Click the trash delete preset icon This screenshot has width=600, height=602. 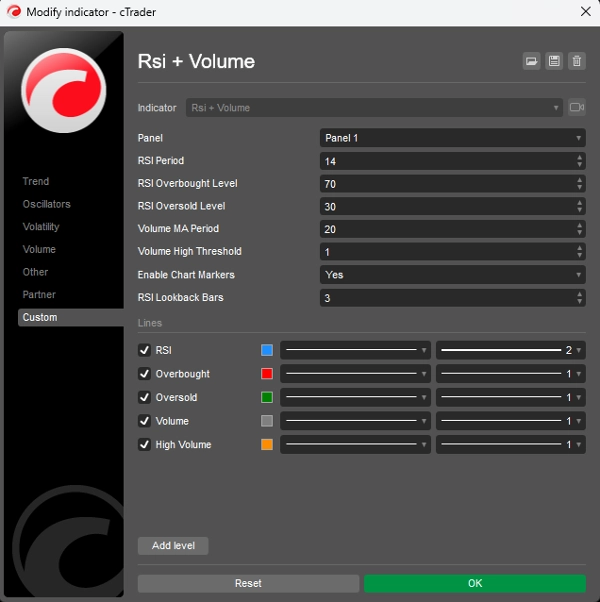coord(577,61)
